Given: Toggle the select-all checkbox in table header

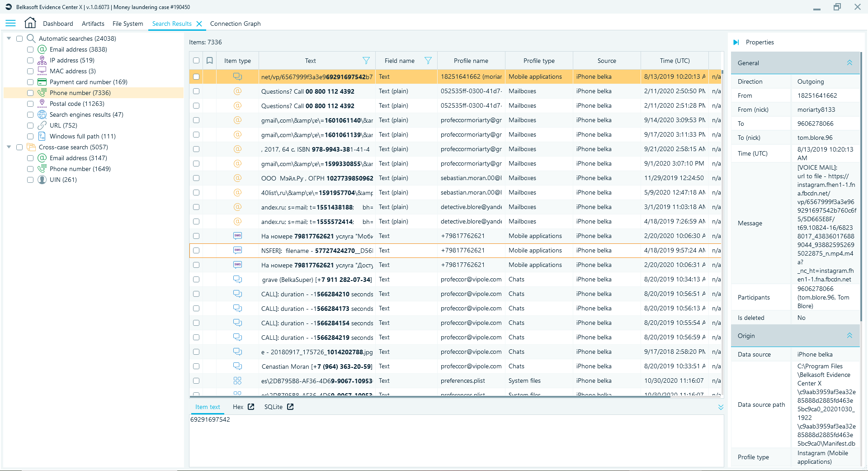Looking at the screenshot, I should click(x=196, y=61).
